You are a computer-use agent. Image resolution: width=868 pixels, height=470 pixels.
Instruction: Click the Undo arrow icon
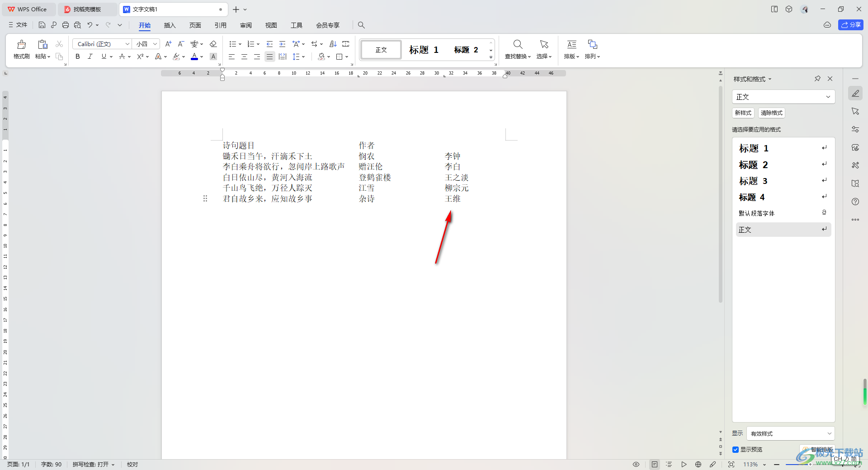(90, 25)
